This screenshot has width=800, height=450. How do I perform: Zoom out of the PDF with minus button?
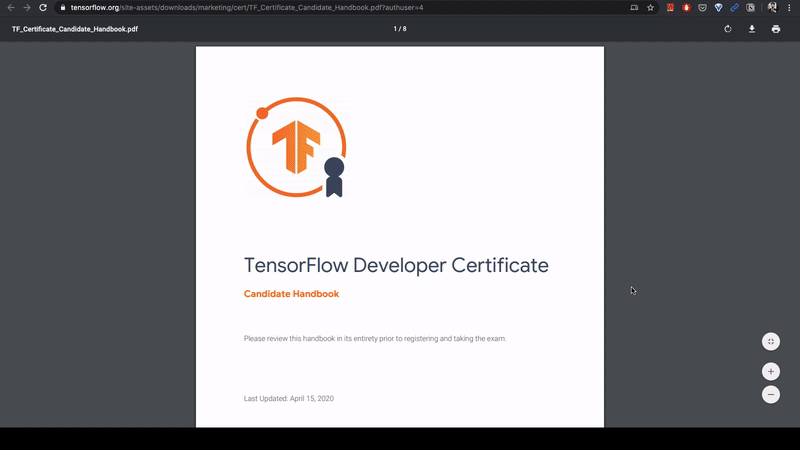click(771, 394)
